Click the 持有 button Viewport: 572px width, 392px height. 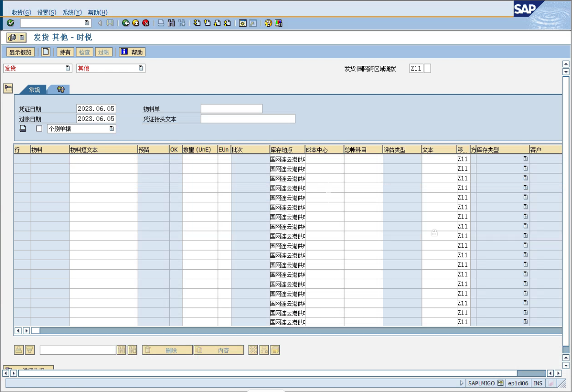tap(65, 52)
